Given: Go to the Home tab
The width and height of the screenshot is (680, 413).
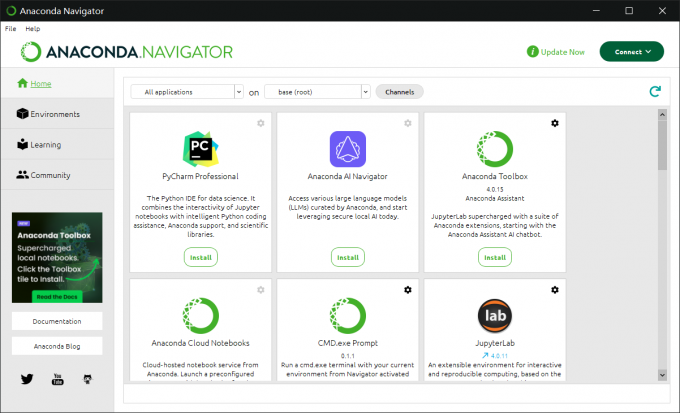Looking at the screenshot, I should click(57, 83).
